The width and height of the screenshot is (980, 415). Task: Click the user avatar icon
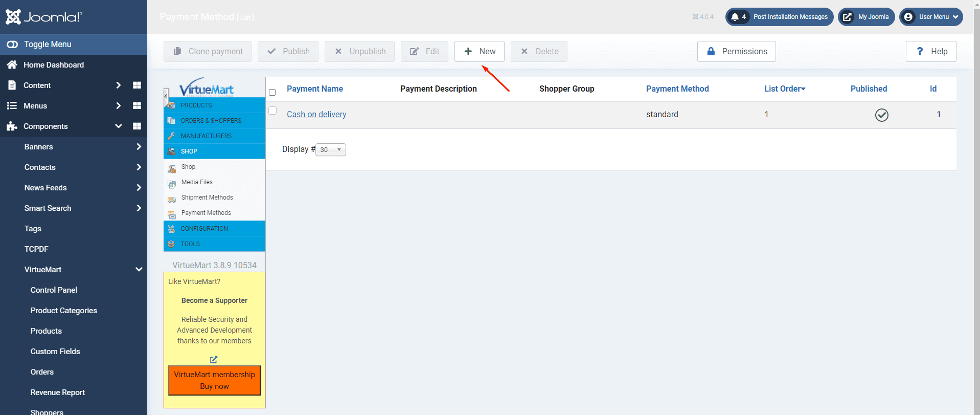[908, 17]
